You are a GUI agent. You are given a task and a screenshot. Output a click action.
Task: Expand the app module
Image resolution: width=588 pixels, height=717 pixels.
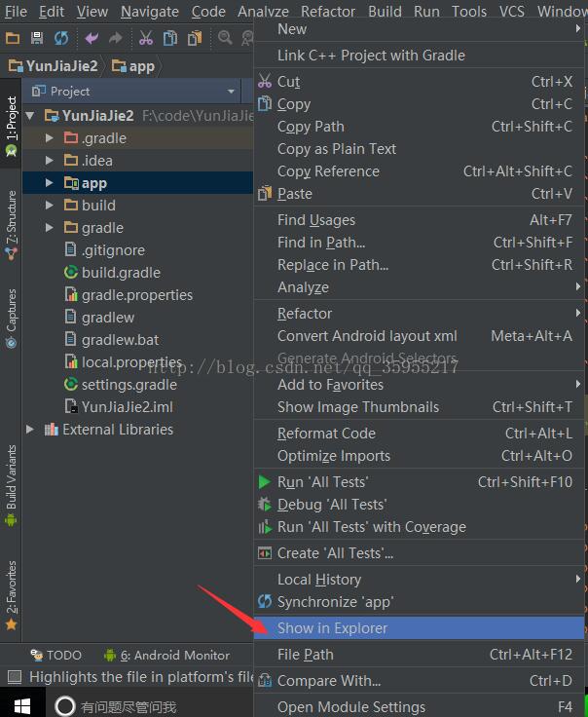click(x=50, y=183)
